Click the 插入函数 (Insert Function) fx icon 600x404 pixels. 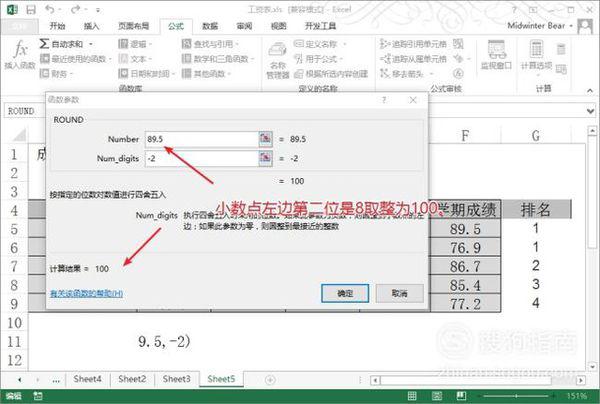pos(18,53)
